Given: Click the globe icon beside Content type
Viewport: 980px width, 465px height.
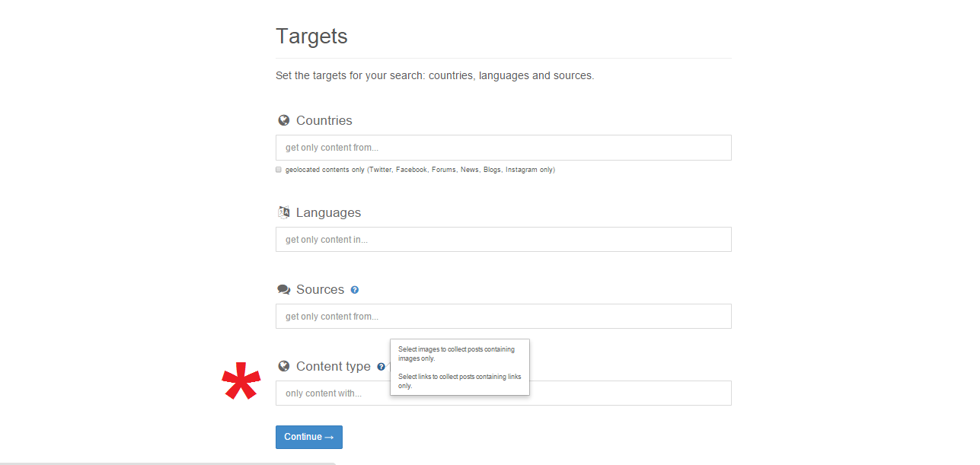Looking at the screenshot, I should [x=284, y=366].
